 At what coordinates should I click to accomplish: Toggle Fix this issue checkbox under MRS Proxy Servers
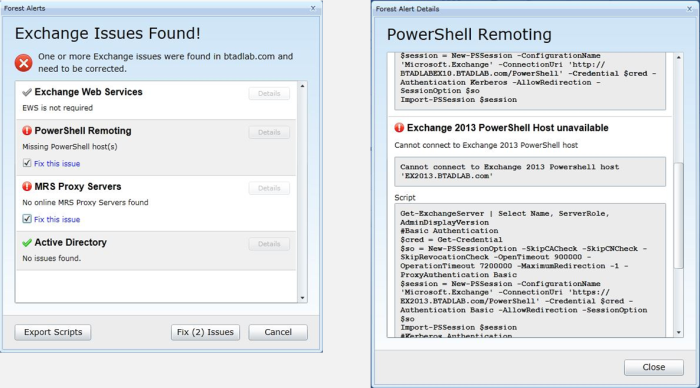click(x=27, y=219)
